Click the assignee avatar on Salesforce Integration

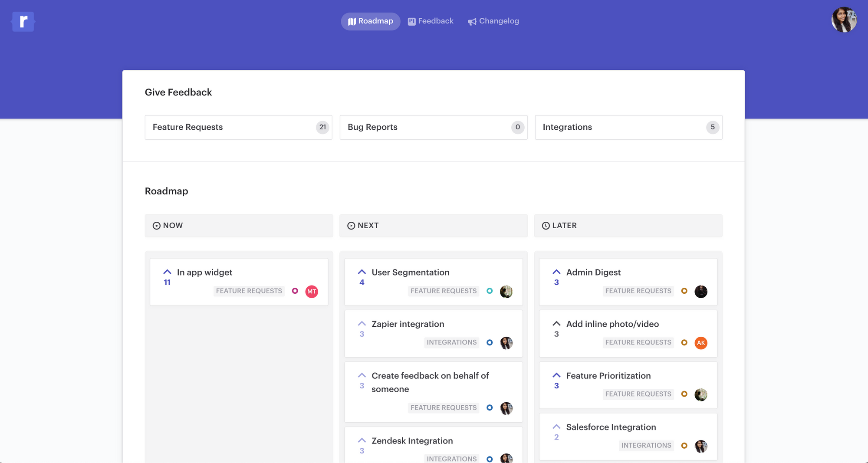(x=701, y=446)
